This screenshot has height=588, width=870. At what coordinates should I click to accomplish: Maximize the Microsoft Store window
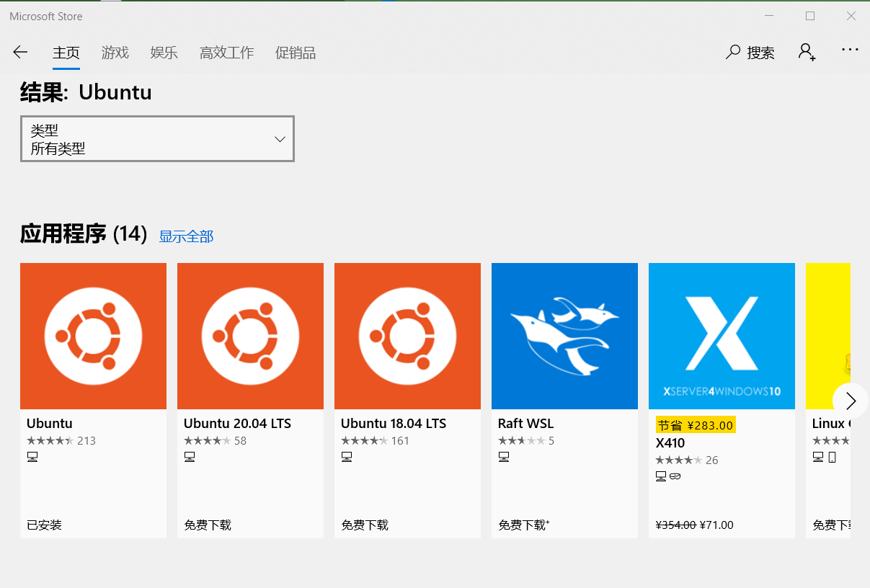[x=810, y=16]
